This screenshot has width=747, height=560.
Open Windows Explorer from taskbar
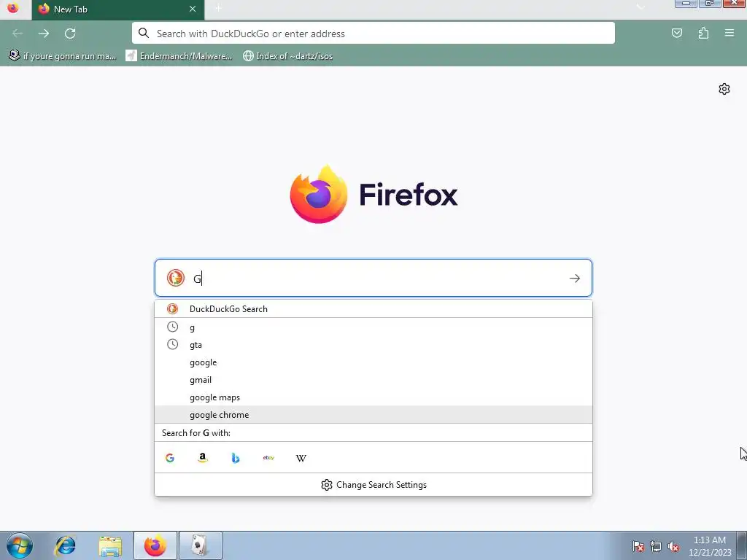click(x=110, y=545)
